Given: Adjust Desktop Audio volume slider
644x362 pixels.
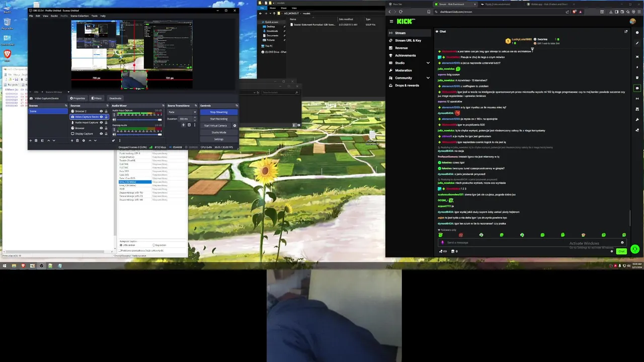Looking at the screenshot, I should (x=139, y=134).
